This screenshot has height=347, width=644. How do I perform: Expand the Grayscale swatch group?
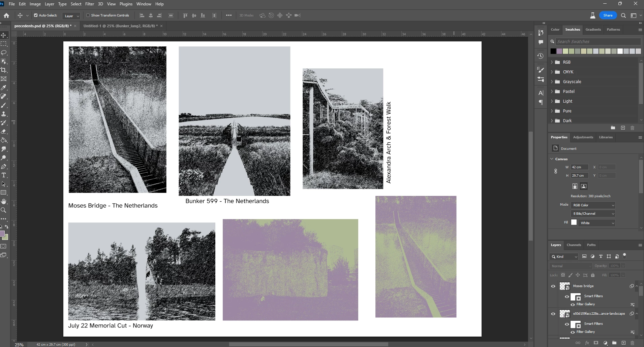(552, 82)
